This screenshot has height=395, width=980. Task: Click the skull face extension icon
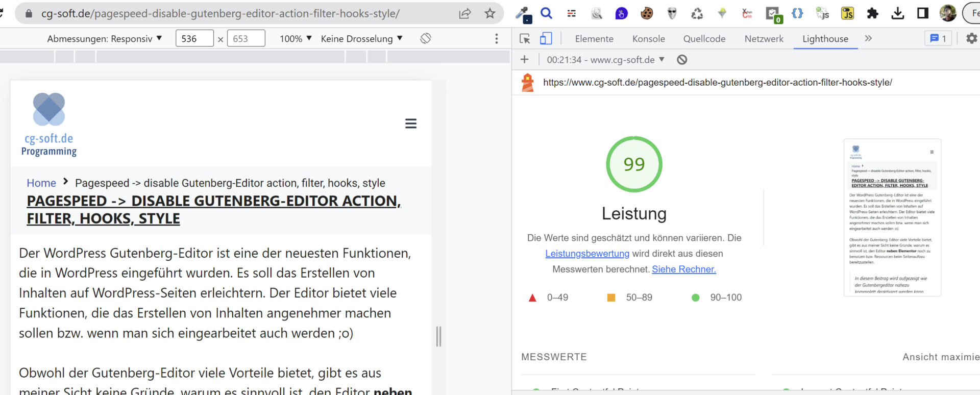(672, 13)
